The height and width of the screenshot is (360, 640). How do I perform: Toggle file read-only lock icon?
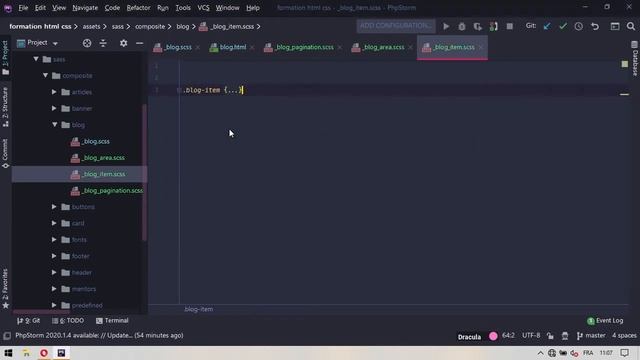point(550,336)
